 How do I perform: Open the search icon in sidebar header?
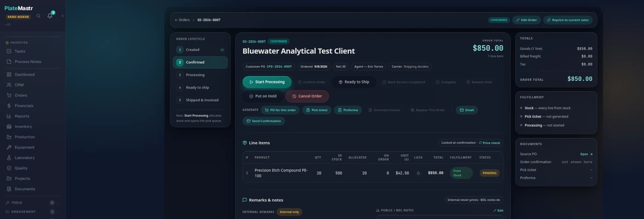click(x=38, y=16)
